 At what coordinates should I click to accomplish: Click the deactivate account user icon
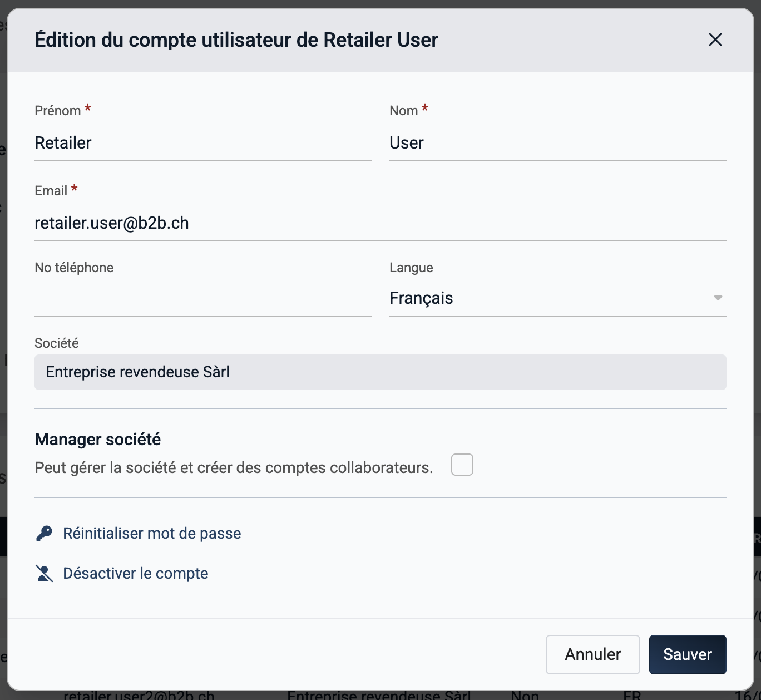point(44,573)
